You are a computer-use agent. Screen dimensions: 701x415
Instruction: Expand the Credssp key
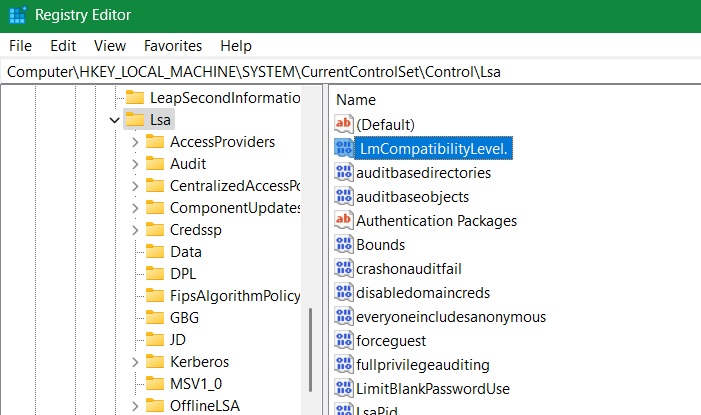tap(135, 230)
